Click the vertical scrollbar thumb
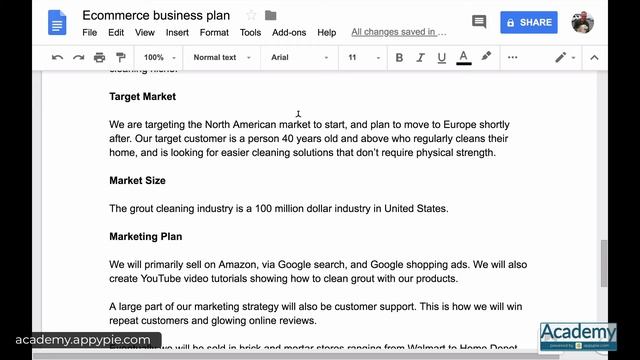640x360 pixels. click(603, 264)
